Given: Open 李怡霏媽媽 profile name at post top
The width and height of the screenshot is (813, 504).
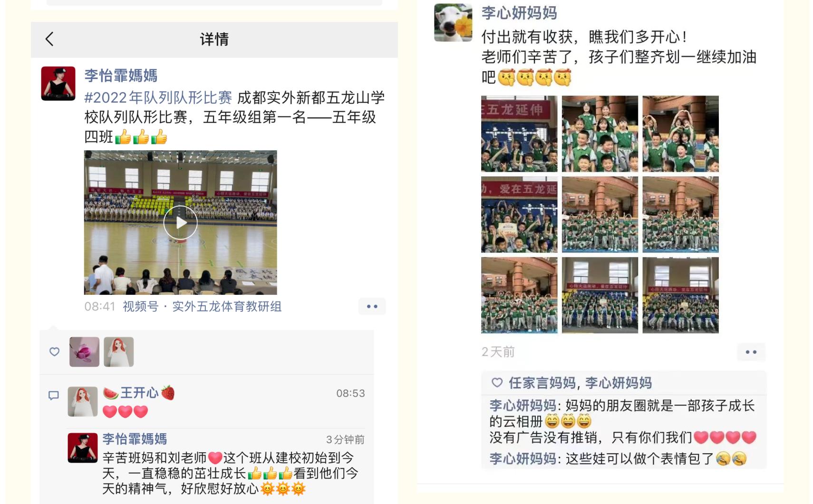Looking at the screenshot, I should pyautogui.click(x=121, y=76).
